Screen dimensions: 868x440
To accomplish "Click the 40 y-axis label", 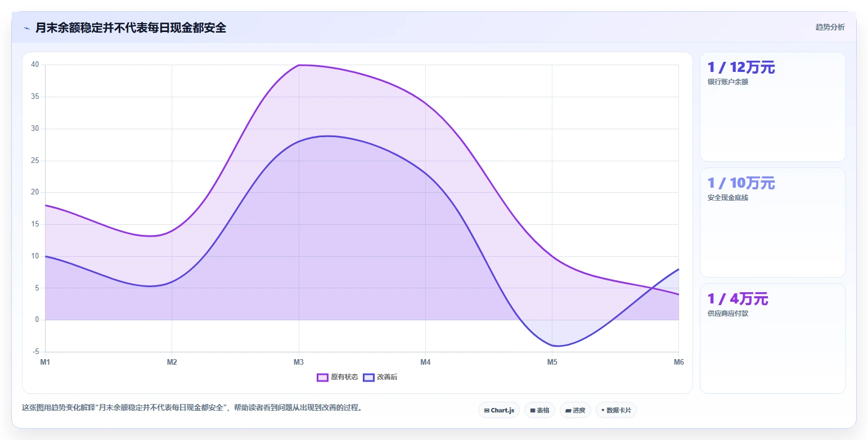I will 35,65.
